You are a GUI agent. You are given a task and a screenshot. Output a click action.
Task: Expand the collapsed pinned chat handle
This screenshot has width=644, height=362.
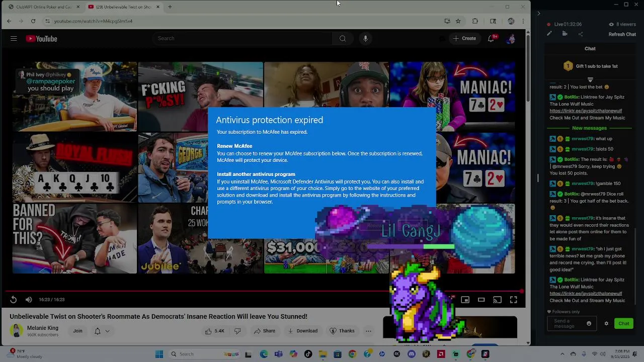[x=590, y=79]
